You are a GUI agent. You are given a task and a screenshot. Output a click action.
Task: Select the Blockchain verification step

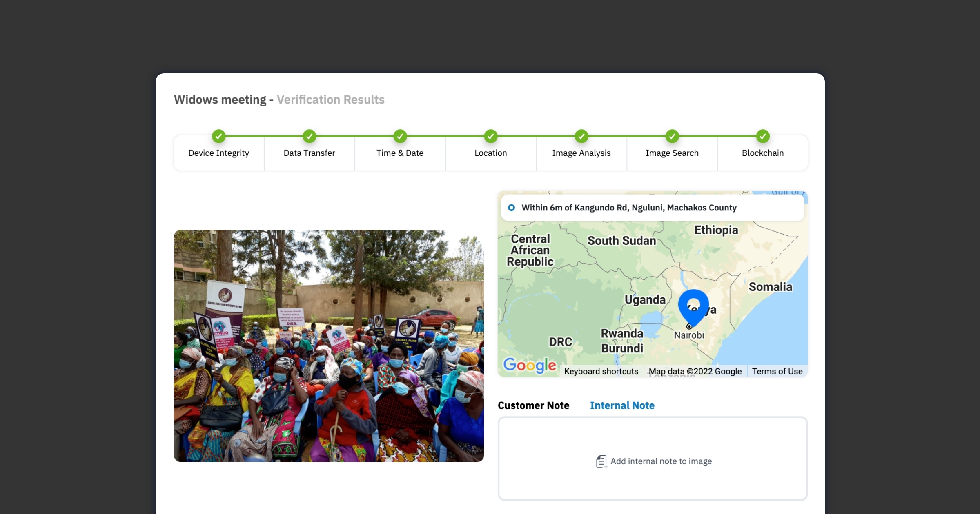762,153
